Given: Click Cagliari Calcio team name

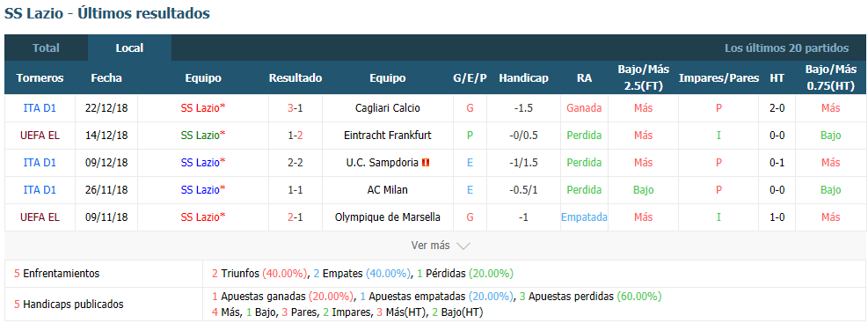Looking at the screenshot, I should (388, 108).
